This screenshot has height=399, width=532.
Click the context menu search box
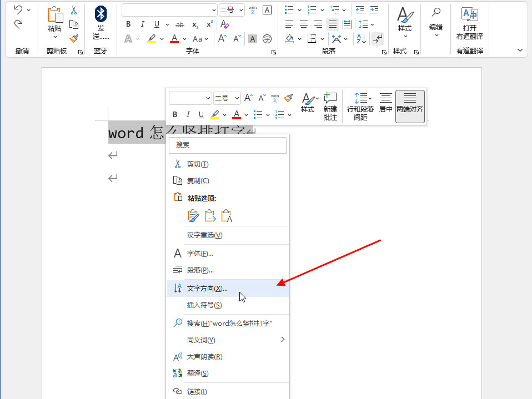click(228, 145)
